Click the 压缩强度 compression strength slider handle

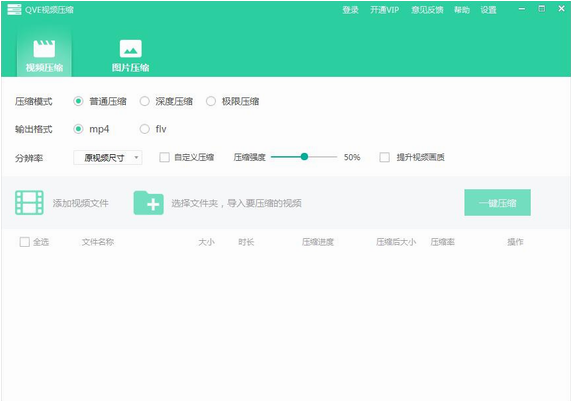pos(304,157)
